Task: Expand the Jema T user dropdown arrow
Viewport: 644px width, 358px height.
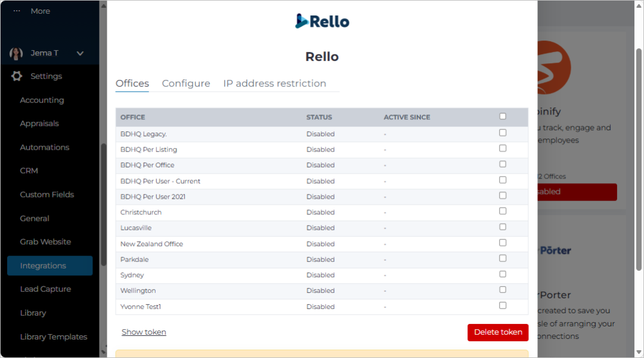Action: tap(80, 54)
